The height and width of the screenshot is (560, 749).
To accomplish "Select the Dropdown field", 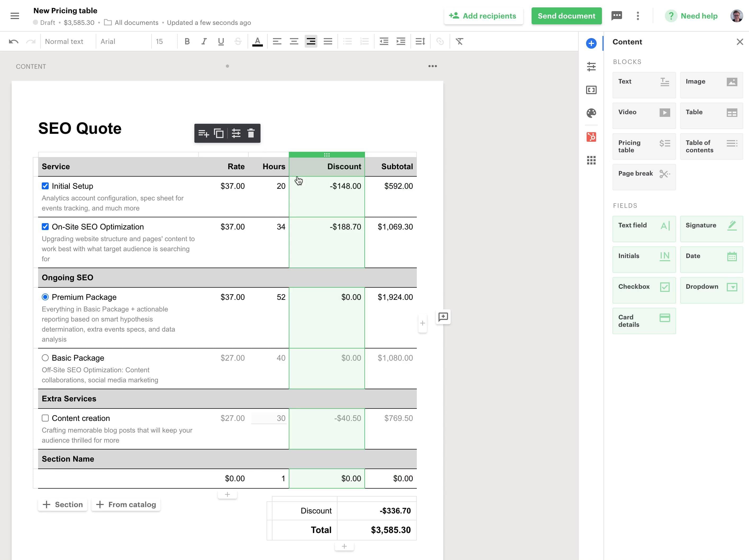I will point(711,290).
